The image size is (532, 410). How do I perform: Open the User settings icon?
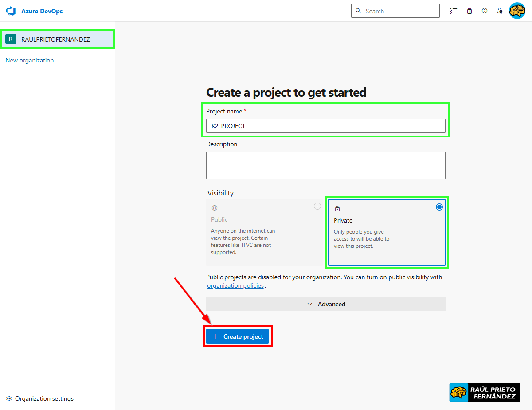tap(500, 11)
